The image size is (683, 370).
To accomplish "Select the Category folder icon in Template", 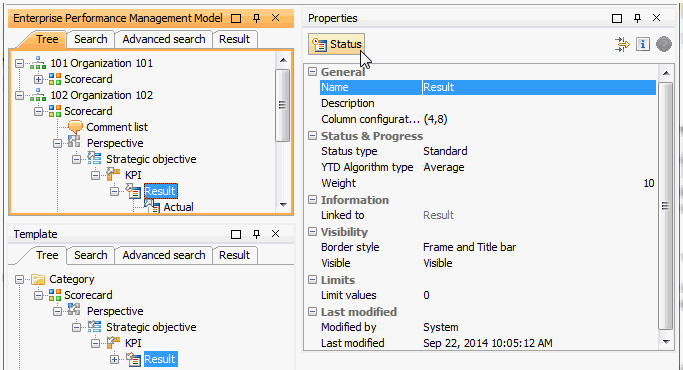I will pyautogui.click(x=38, y=279).
